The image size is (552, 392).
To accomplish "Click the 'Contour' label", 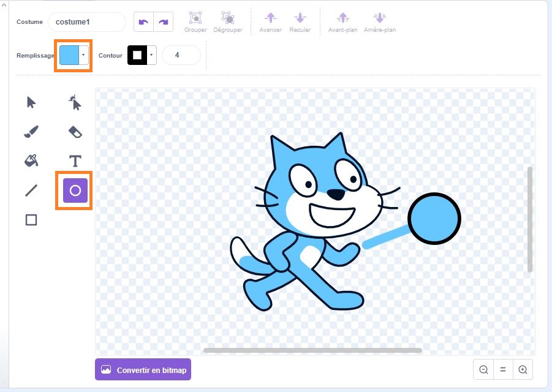I will click(x=110, y=55).
